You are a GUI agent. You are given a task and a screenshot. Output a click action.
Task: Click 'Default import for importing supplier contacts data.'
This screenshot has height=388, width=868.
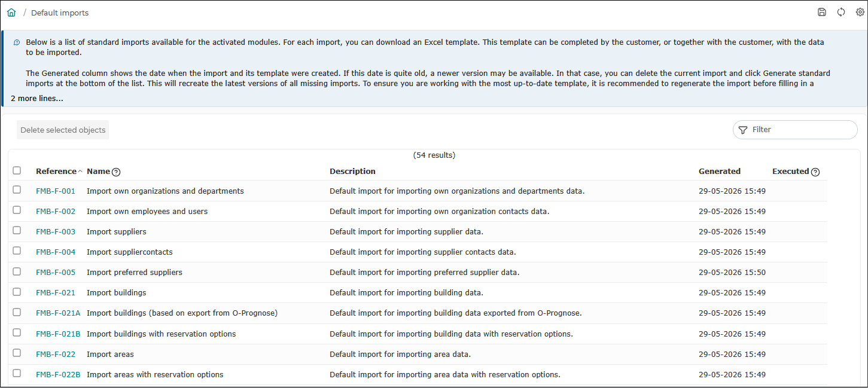click(423, 252)
